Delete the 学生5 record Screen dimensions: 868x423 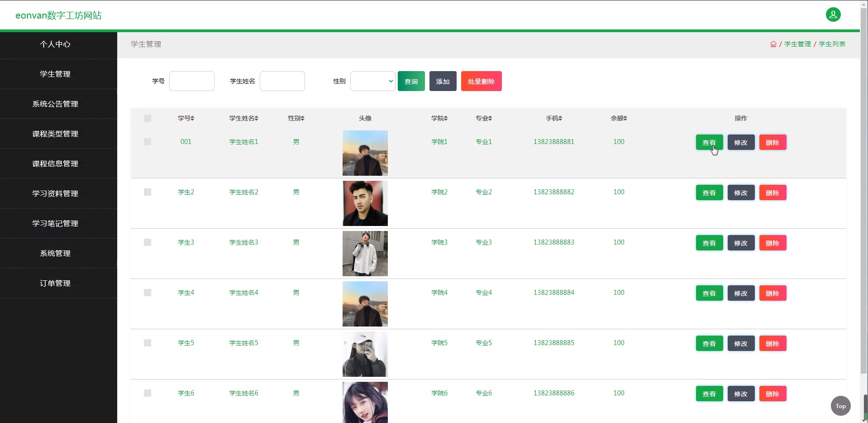click(773, 343)
